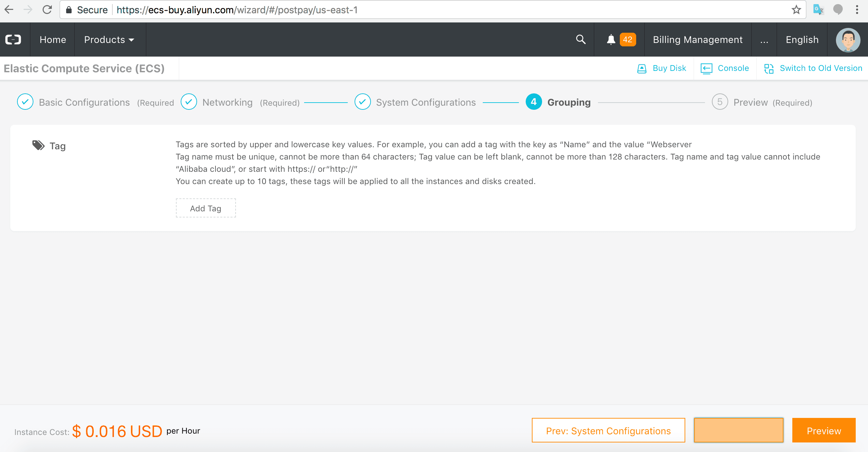The width and height of the screenshot is (868, 452).
Task: Jump to Basic Configurations step
Action: pyautogui.click(x=84, y=102)
